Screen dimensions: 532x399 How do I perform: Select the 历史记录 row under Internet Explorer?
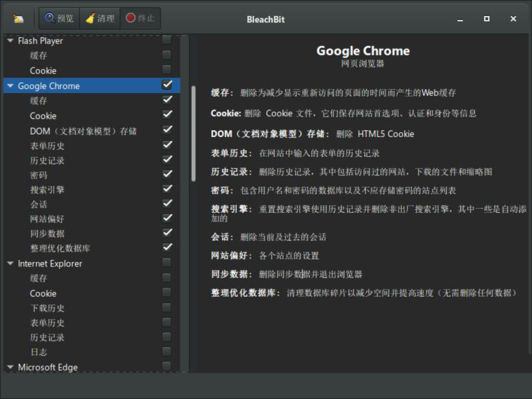[47, 337]
